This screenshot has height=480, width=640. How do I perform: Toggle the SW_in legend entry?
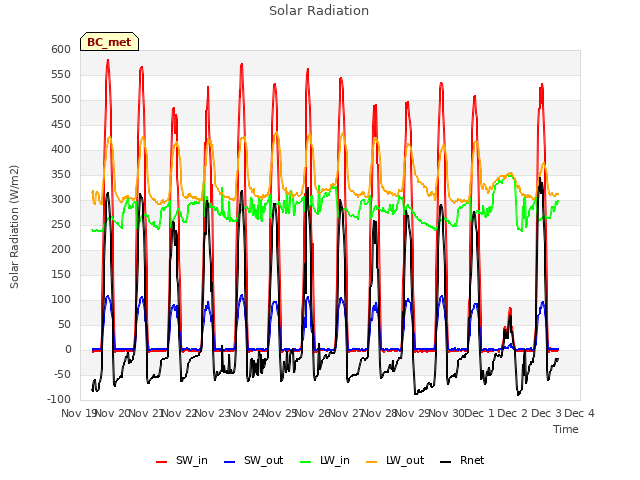(182, 460)
